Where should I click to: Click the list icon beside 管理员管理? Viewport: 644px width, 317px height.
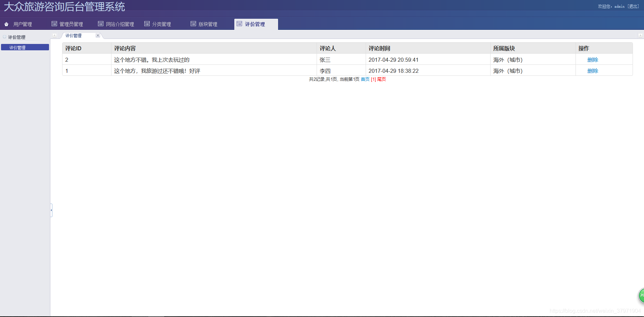point(54,24)
